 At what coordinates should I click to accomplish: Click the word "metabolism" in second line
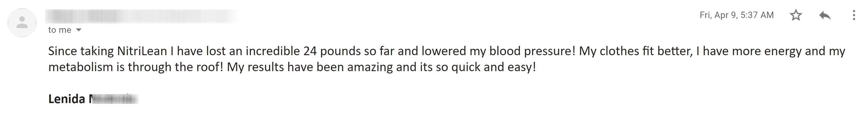(80, 67)
